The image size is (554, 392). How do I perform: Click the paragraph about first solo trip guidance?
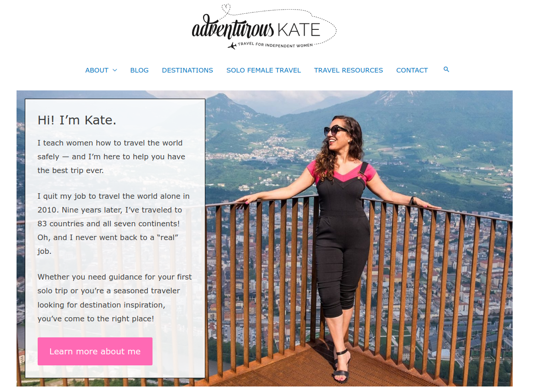[115, 297]
